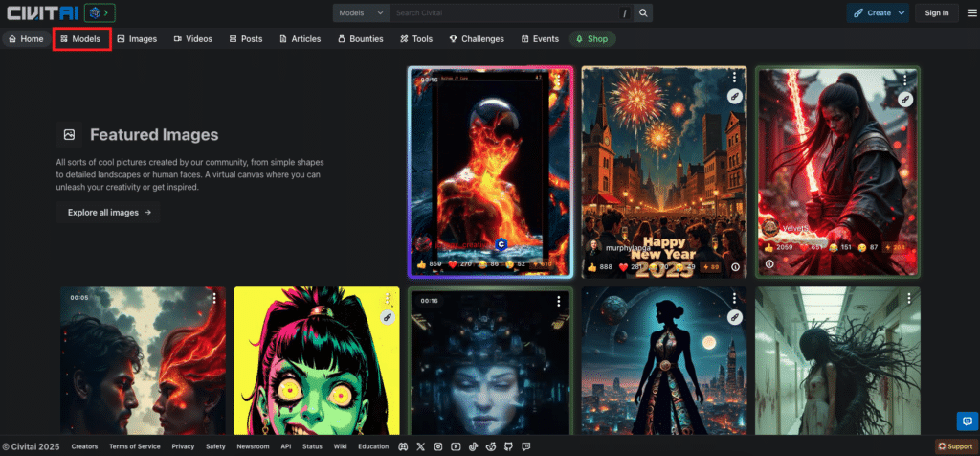Screen dimensions: 980x456
Task: Click the search magnifier button
Action: (644, 12)
